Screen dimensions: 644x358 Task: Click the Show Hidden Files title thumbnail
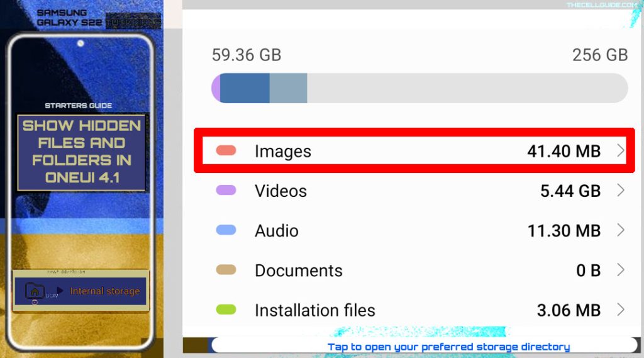pos(81,152)
